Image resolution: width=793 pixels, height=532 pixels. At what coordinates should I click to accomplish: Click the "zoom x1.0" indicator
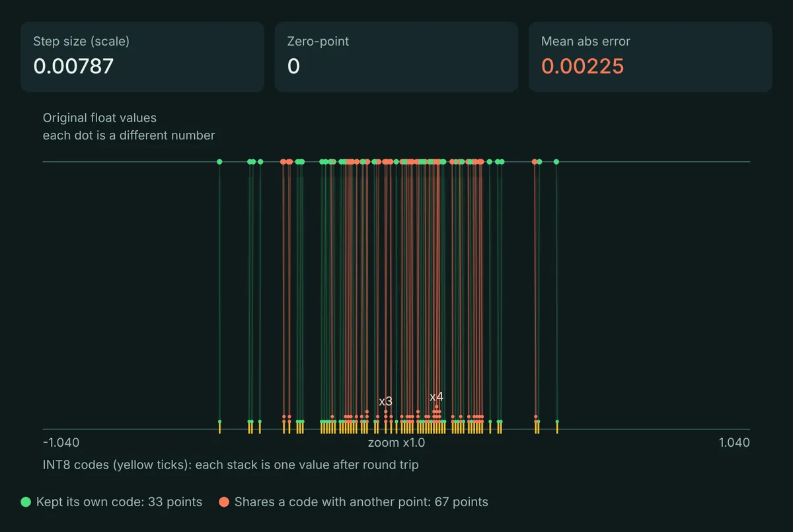click(x=397, y=443)
